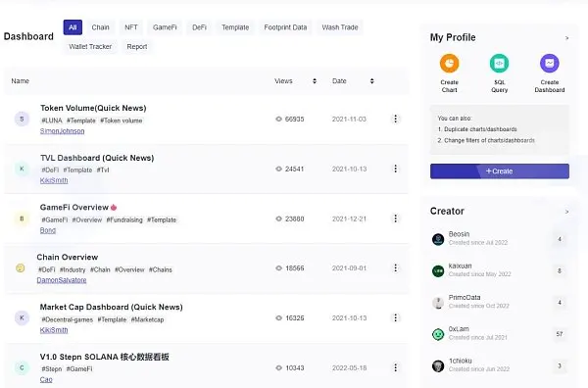Open the green SQL Query icon

coord(499,64)
